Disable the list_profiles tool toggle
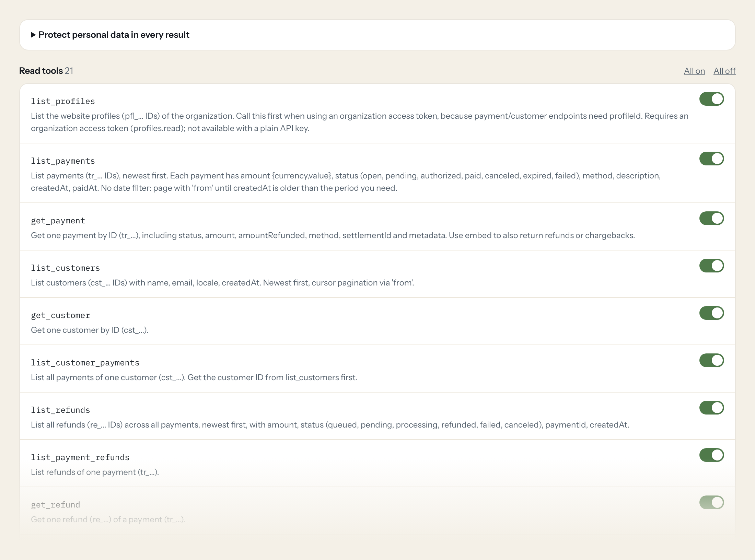This screenshot has height=560, width=755. coord(712,99)
